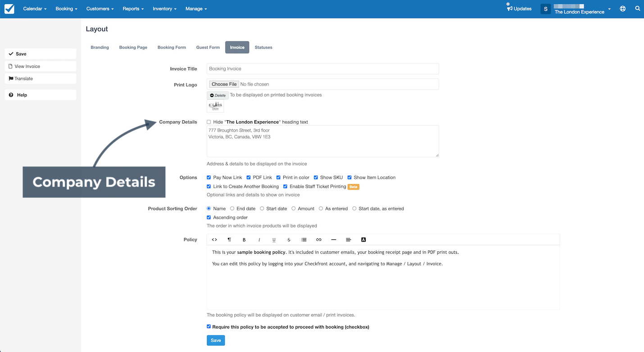644x352 pixels.
Task: Click the company address text area
Action: pyautogui.click(x=323, y=141)
